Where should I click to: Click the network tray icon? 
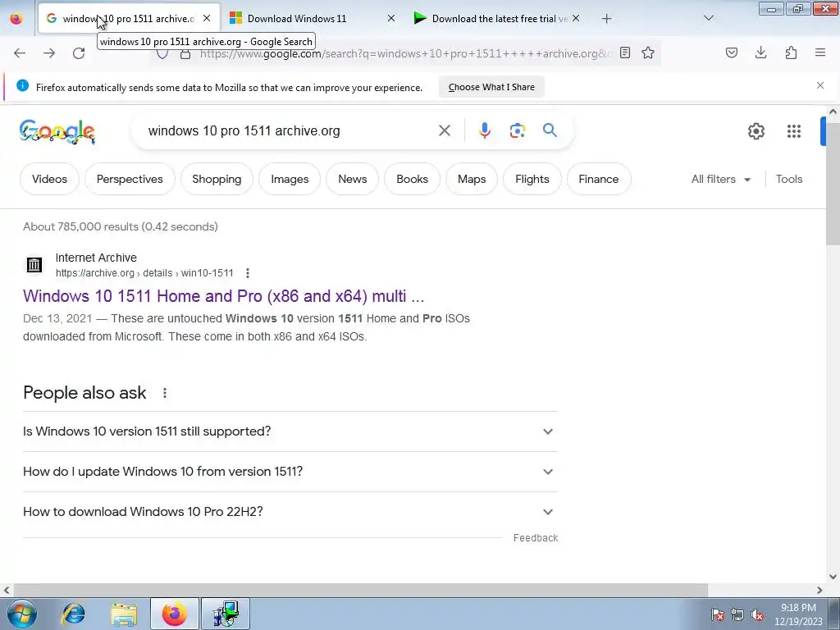(737, 615)
